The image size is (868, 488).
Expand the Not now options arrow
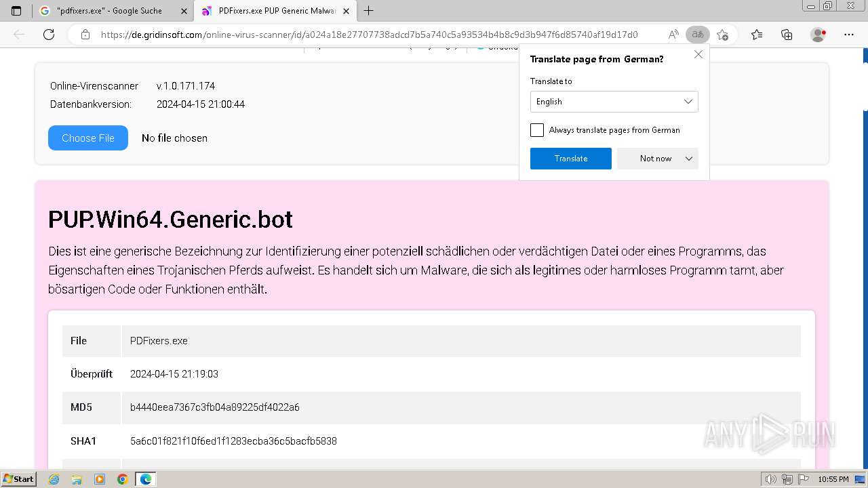coord(689,159)
